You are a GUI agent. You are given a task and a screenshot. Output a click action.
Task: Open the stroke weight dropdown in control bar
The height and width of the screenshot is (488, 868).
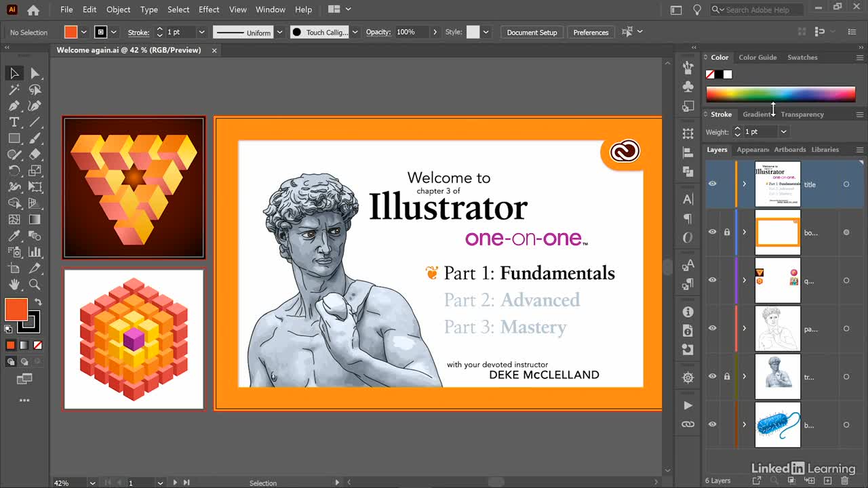201,32
